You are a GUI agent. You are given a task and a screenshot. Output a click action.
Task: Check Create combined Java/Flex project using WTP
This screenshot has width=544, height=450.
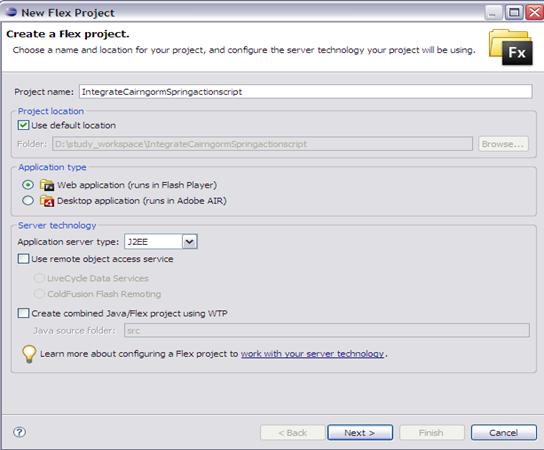click(x=23, y=313)
